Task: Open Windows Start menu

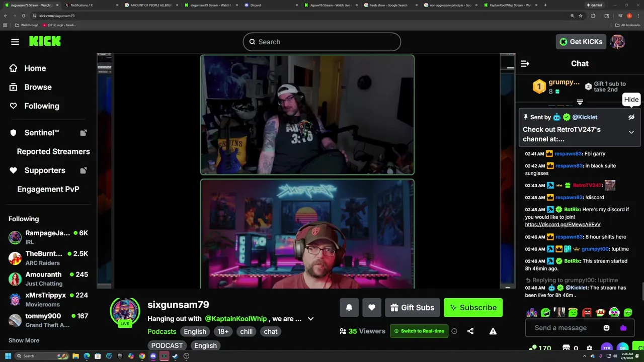Action: (x=8, y=356)
